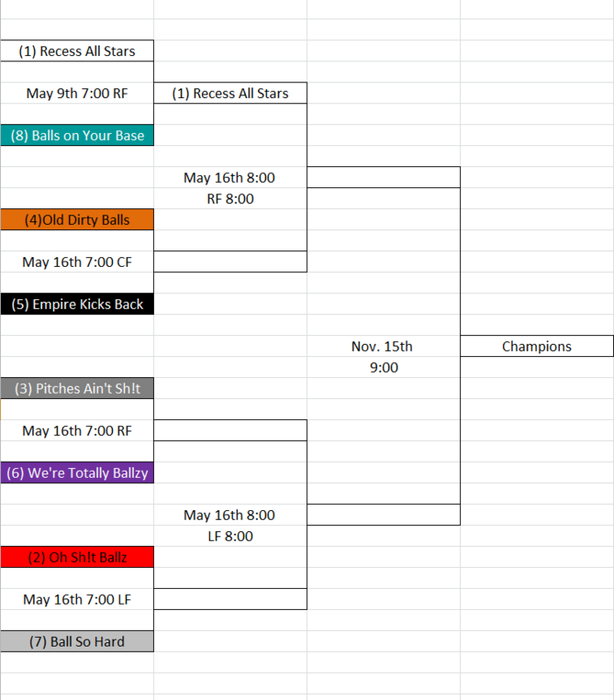Screen dimensions: 614x700
Task: Select the empty winner cell beside May 16th 7:00 CF
Action: [x=230, y=262]
